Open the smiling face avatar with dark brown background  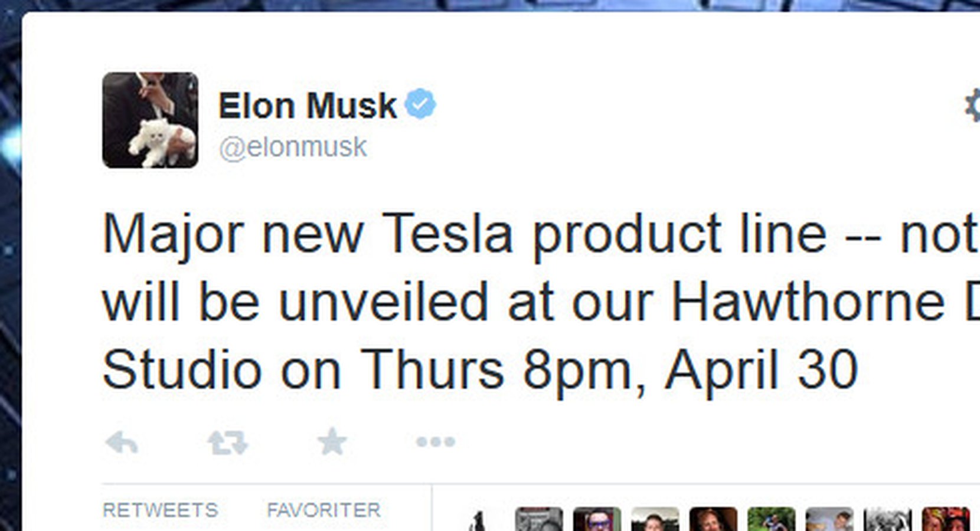[x=713, y=519]
